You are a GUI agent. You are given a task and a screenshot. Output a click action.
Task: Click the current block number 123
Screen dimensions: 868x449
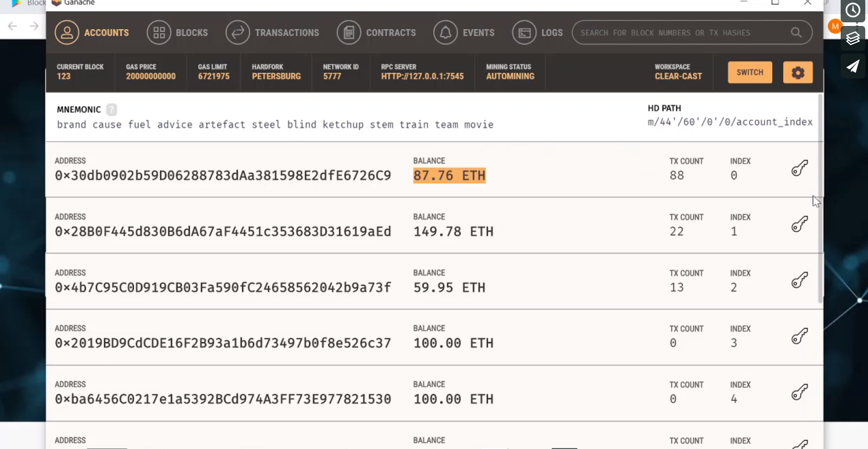(x=64, y=77)
